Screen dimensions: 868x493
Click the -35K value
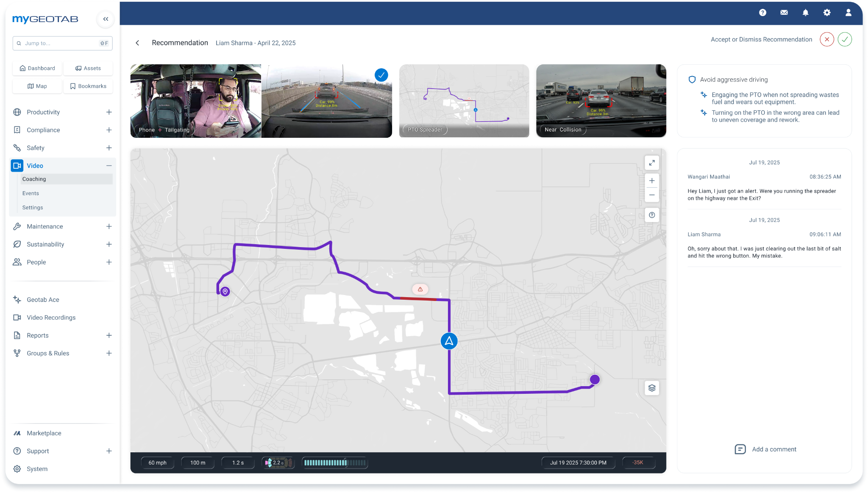[x=638, y=462]
